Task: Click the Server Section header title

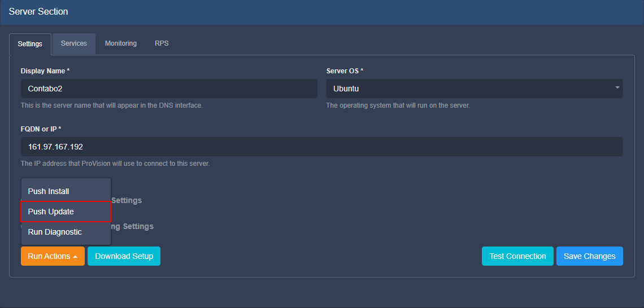Action: point(38,12)
